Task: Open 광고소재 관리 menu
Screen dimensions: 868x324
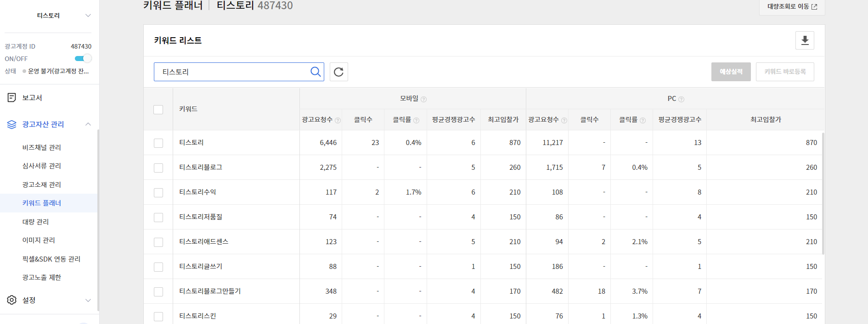Action: tap(42, 184)
